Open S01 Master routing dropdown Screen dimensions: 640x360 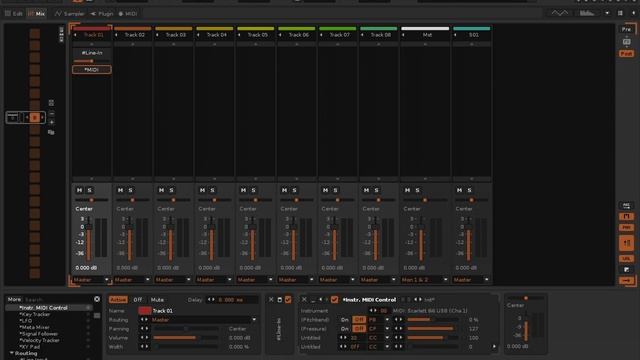coord(471,280)
